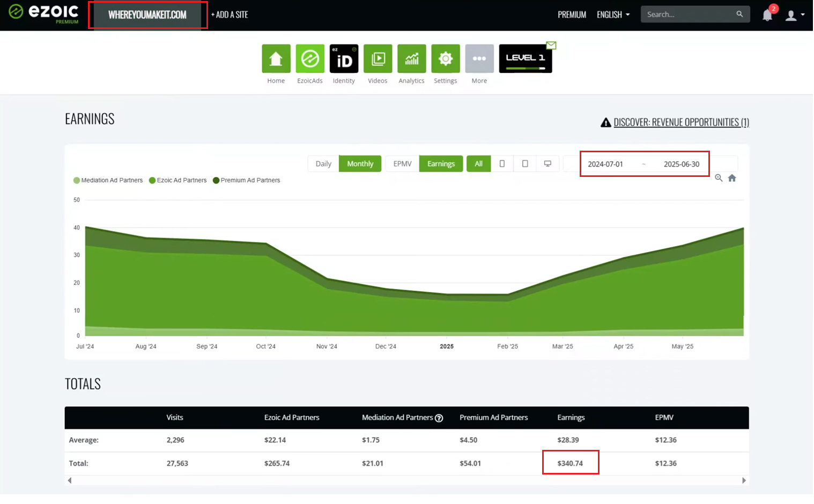Click the revenue opportunities warning icon

606,122
